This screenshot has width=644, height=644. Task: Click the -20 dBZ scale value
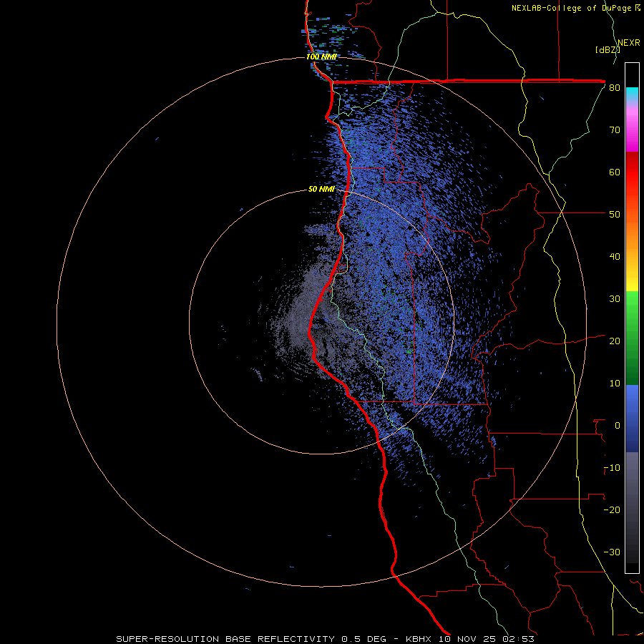pyautogui.click(x=612, y=511)
